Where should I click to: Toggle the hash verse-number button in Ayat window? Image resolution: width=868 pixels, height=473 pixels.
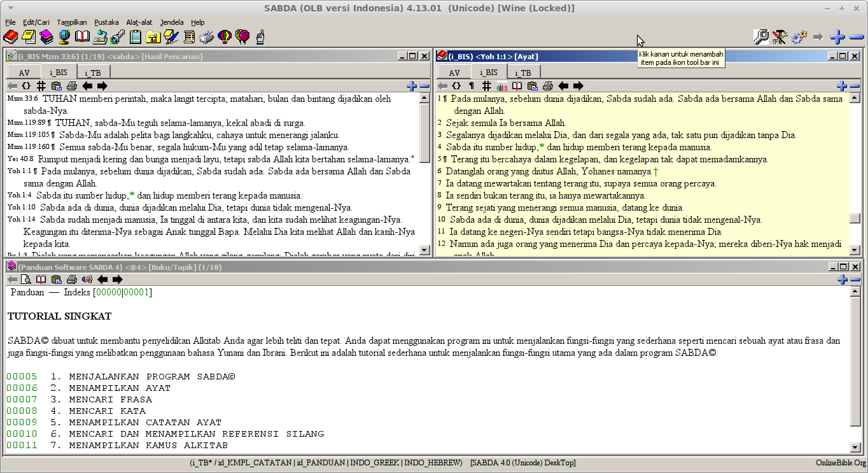coord(486,86)
